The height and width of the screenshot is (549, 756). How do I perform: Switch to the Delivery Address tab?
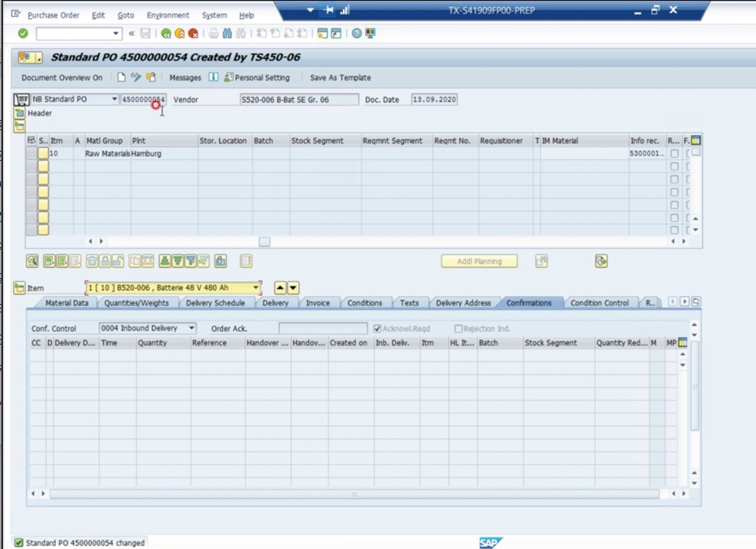[464, 302]
